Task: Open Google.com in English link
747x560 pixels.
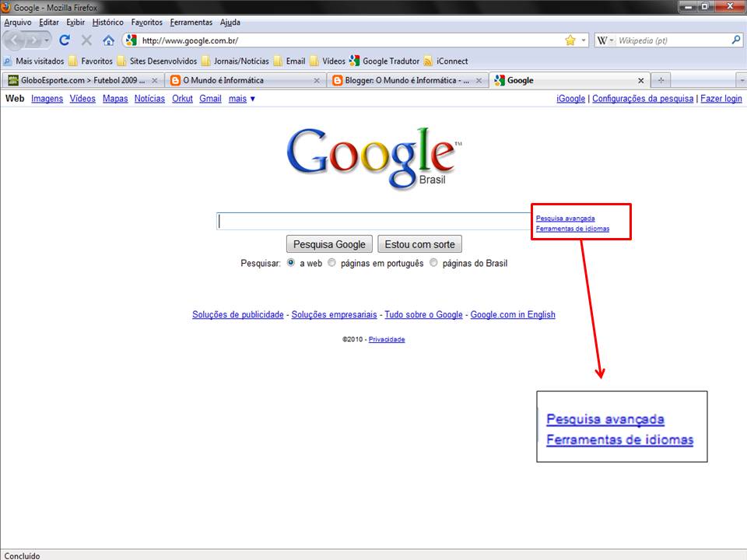Action: (x=513, y=314)
